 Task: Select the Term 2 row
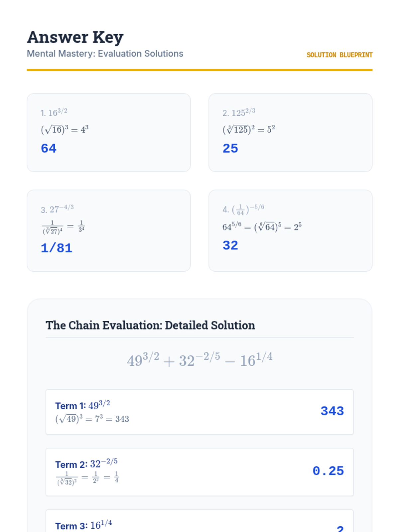click(x=199, y=472)
